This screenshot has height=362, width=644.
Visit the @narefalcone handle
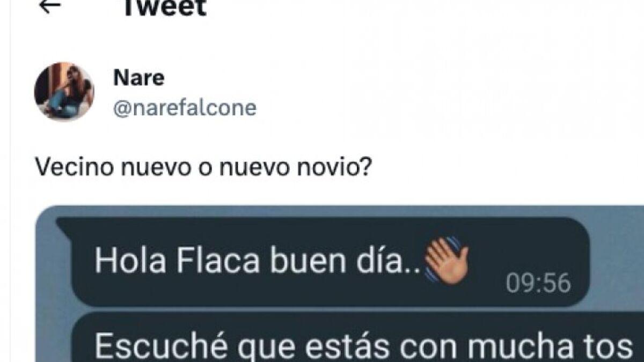[185, 108]
